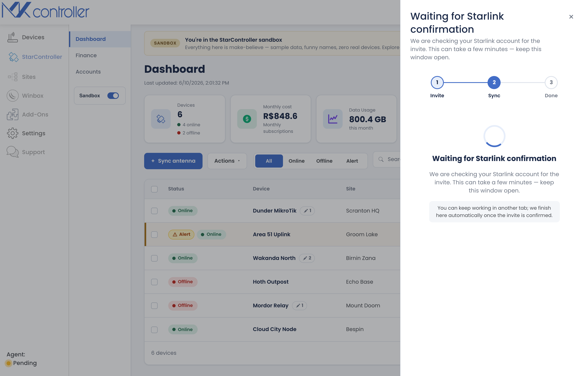Click the Settings gear icon
This screenshot has height=376, width=588.
12,133
